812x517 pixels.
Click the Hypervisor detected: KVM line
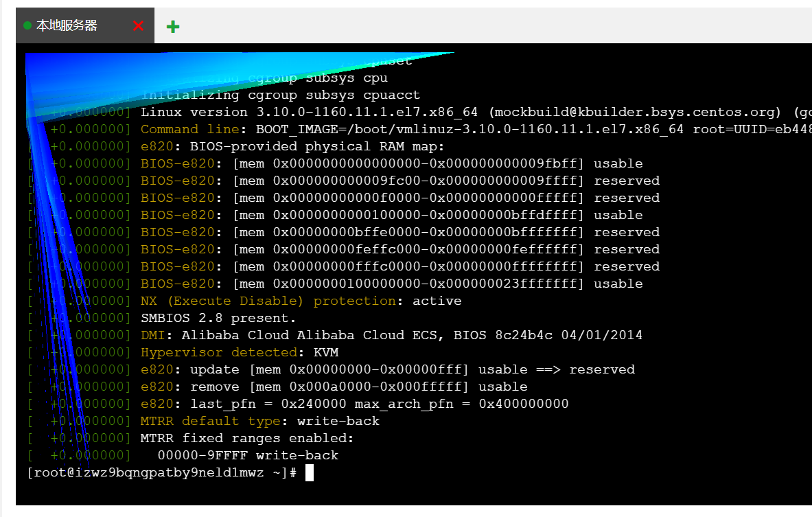pyautogui.click(x=240, y=352)
